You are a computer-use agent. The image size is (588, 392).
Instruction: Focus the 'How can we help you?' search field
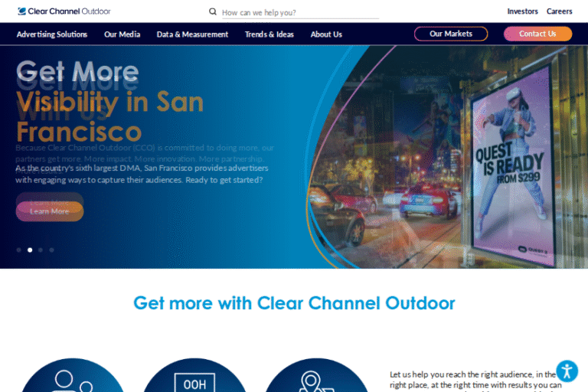tap(299, 12)
